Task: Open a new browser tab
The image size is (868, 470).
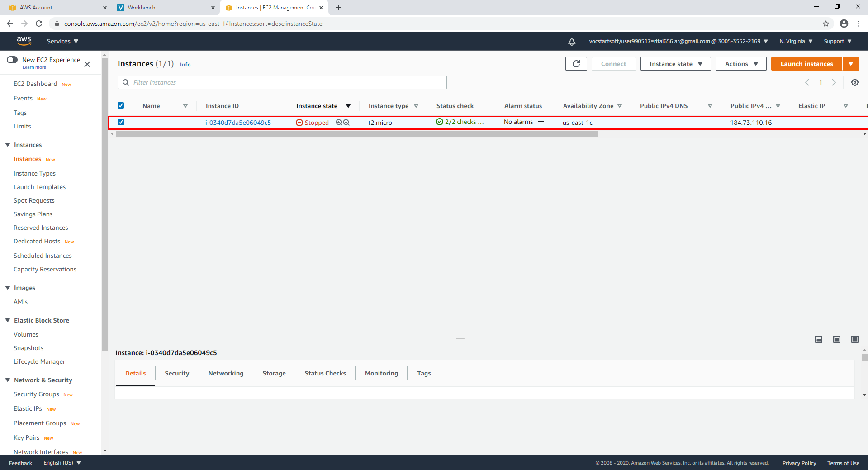Action: click(x=338, y=8)
